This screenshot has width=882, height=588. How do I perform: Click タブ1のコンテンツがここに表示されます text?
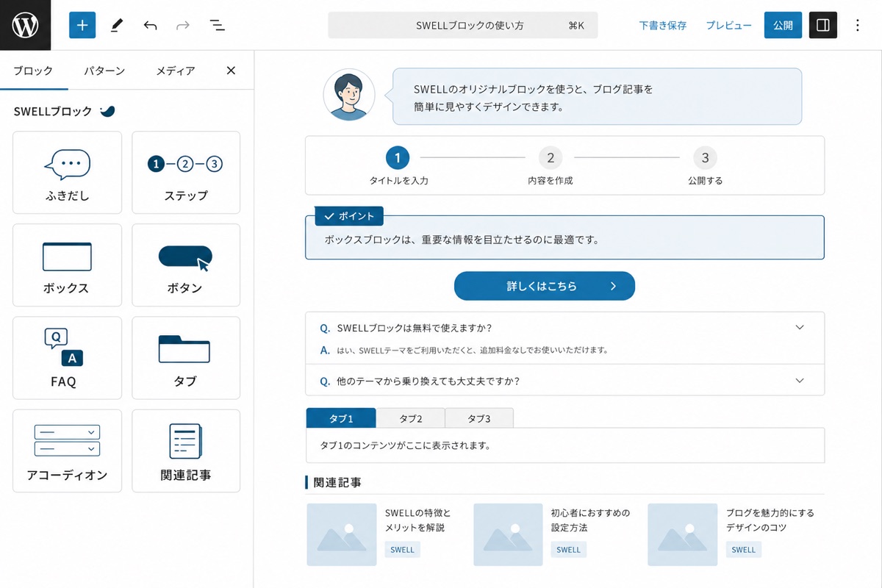click(405, 445)
